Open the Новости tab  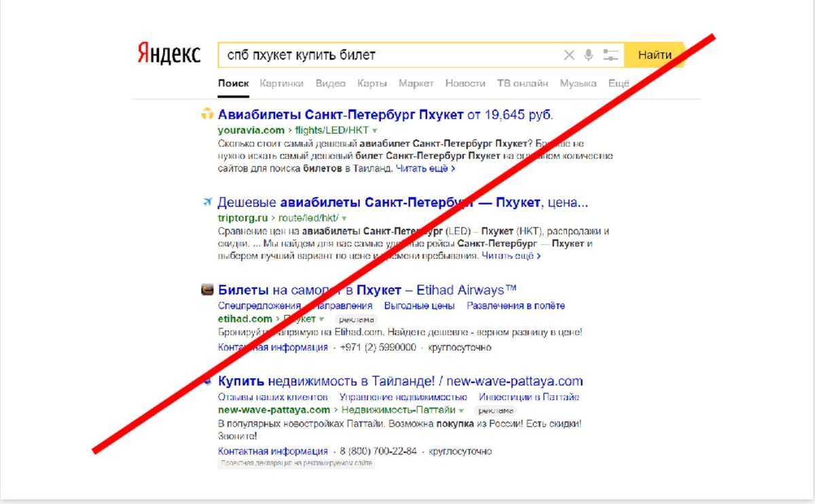(x=465, y=84)
